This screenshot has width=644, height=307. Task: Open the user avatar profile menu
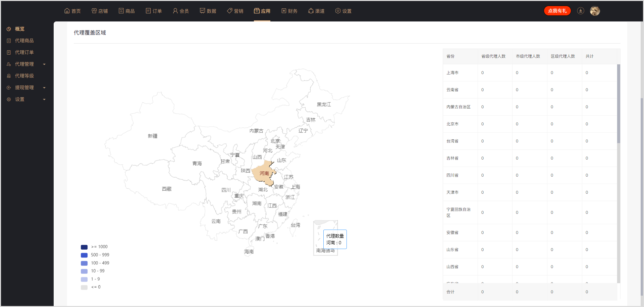tap(595, 11)
